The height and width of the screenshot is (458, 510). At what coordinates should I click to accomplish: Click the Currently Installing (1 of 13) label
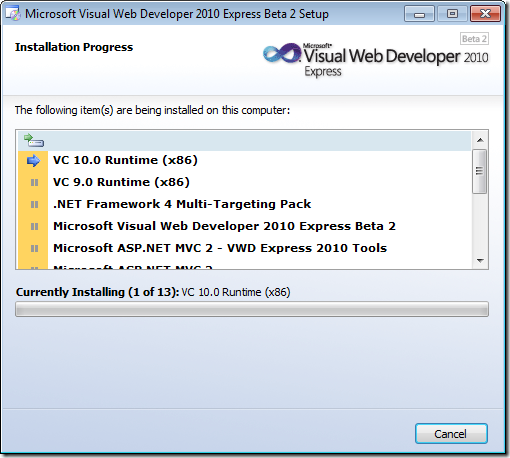pyautogui.click(x=97, y=292)
